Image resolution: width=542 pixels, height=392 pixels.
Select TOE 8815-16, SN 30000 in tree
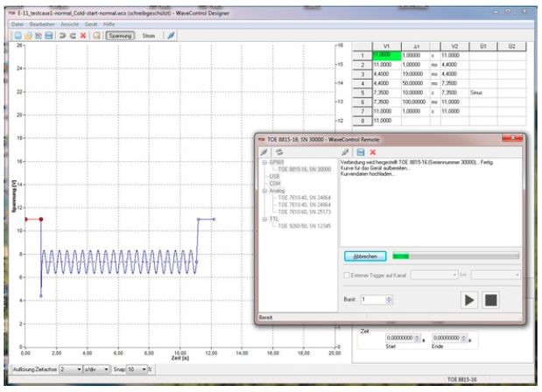pyautogui.click(x=304, y=169)
